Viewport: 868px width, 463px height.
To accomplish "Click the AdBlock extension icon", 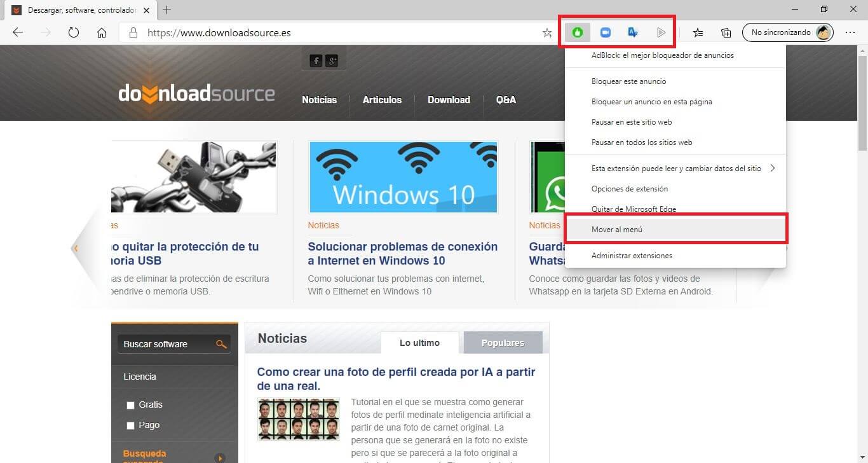I will 578,32.
